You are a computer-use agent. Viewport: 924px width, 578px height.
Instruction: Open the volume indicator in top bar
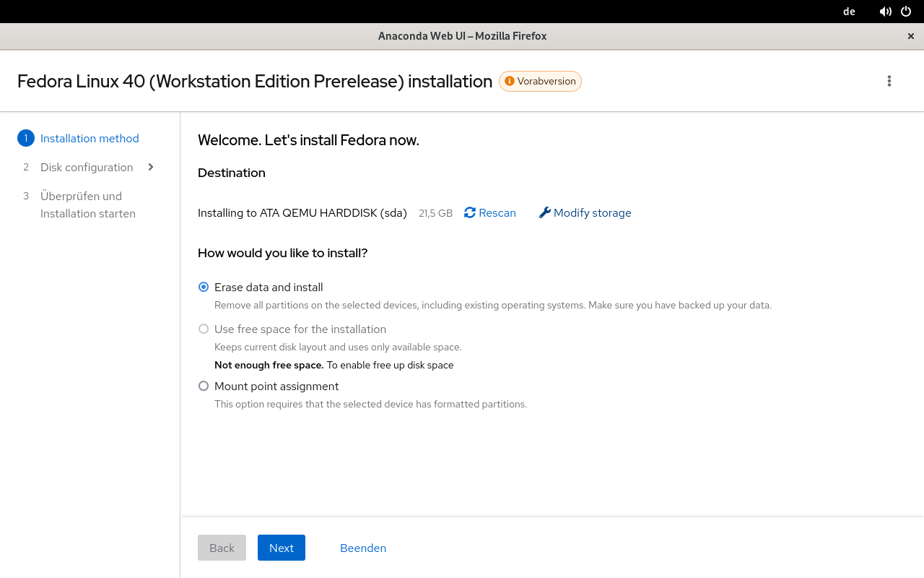(x=886, y=12)
